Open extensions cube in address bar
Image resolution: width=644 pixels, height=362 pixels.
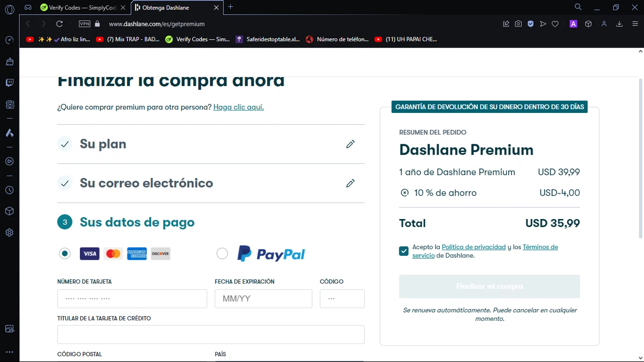point(588,24)
